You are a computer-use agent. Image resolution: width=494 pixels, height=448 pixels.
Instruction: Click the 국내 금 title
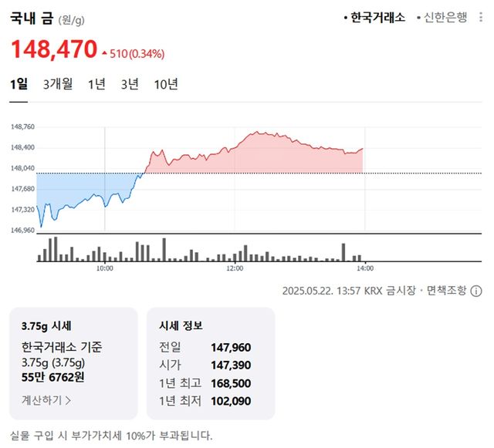32,18
